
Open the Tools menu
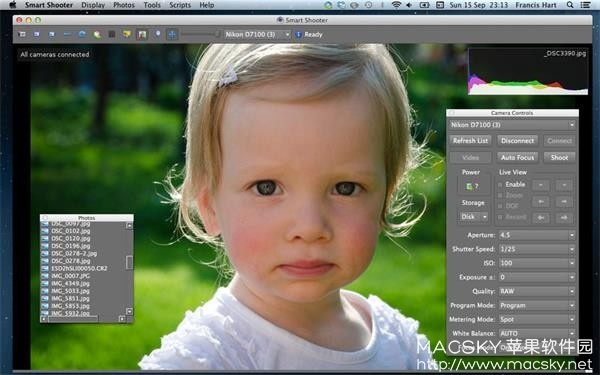click(152, 5)
